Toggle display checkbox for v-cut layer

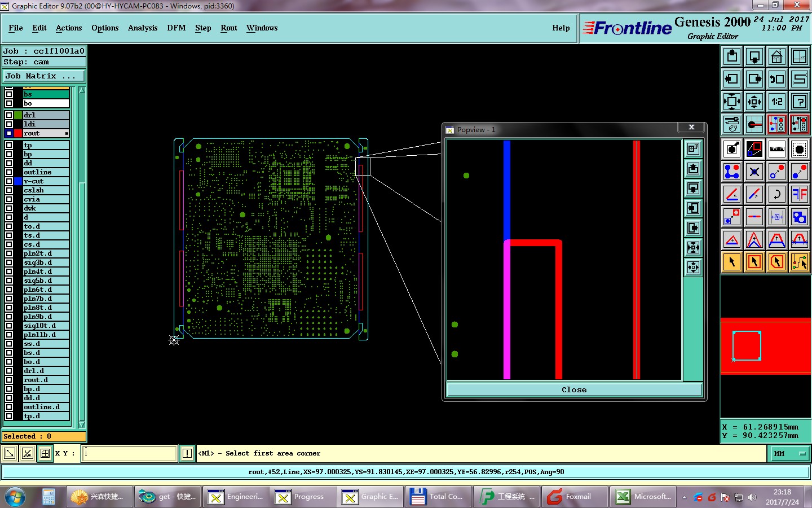pos(9,181)
